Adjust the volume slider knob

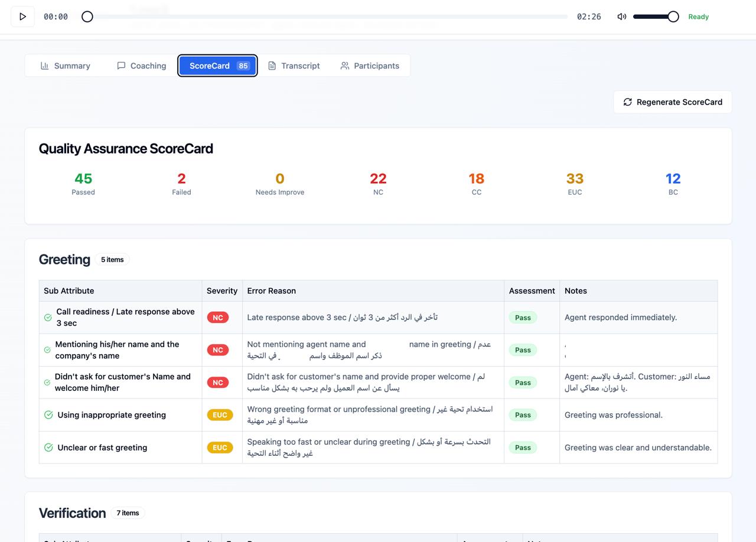[673, 17]
